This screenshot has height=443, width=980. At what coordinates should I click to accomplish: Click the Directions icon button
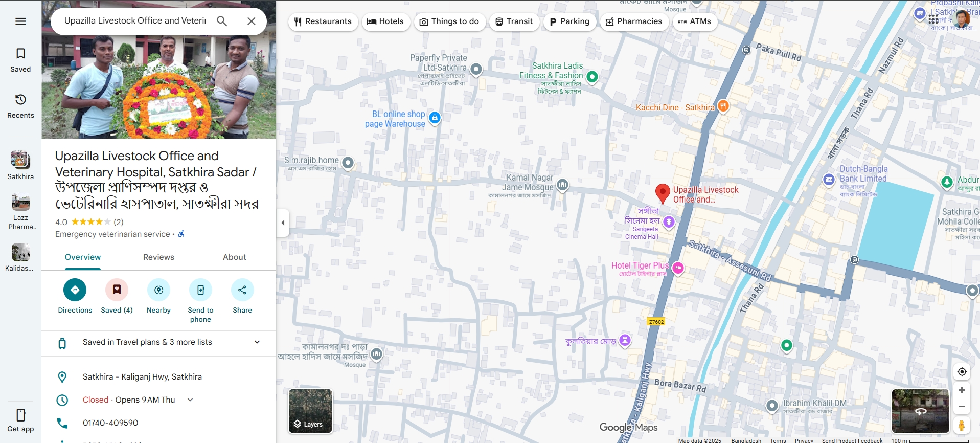point(75,290)
